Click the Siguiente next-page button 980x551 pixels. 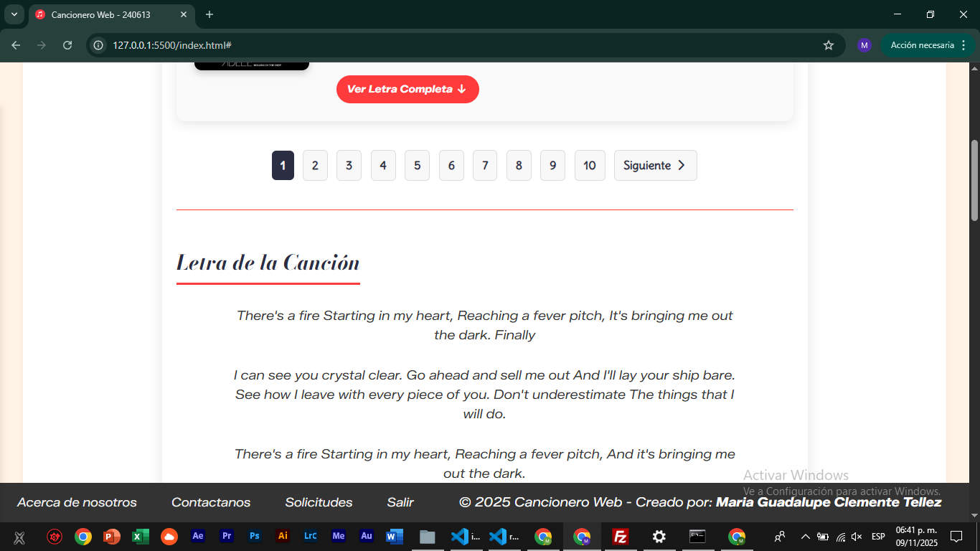coord(655,166)
